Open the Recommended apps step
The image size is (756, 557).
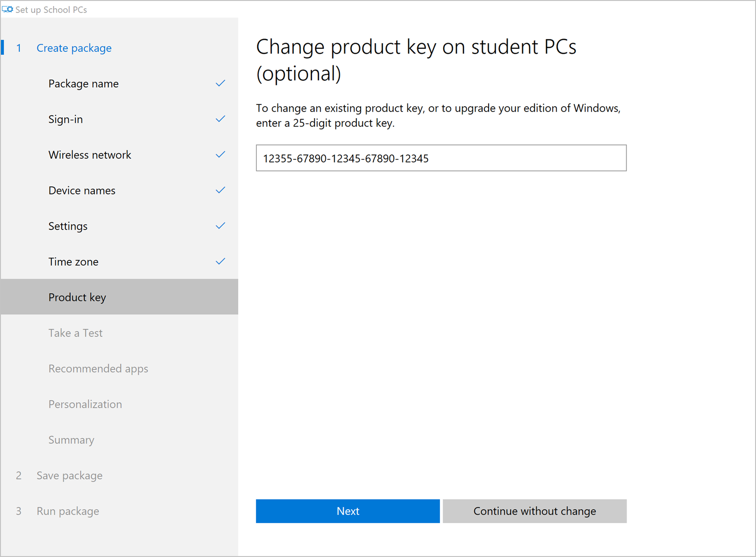point(98,369)
